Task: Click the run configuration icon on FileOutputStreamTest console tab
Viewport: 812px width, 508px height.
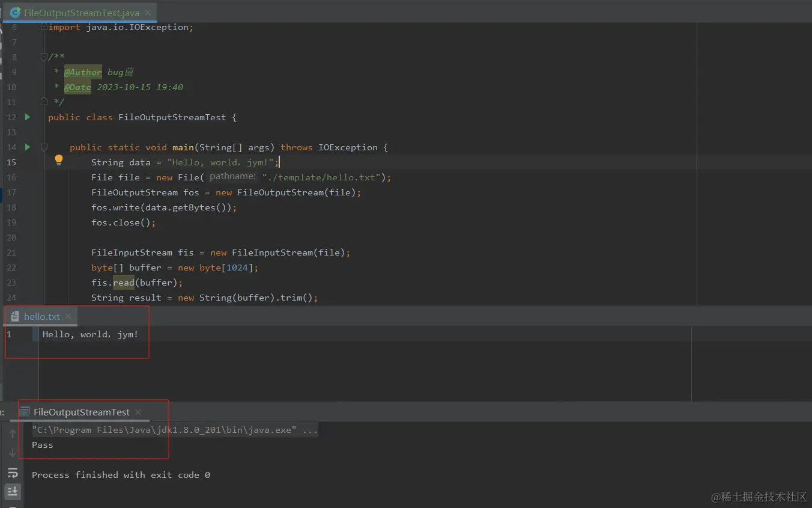Action: coord(25,412)
